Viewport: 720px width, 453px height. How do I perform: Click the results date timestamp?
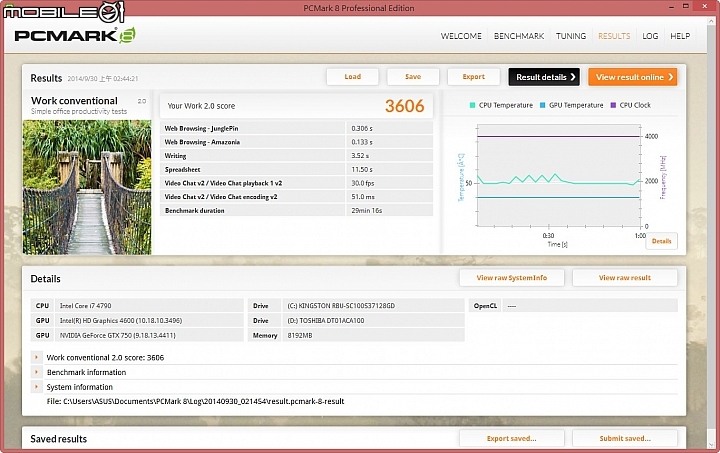pyautogui.click(x=103, y=78)
